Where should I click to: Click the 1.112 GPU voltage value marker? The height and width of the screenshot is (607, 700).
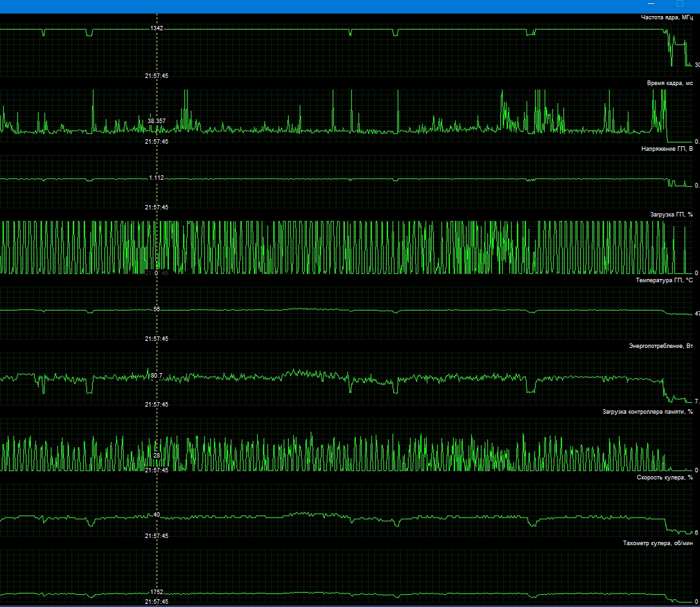(156, 178)
